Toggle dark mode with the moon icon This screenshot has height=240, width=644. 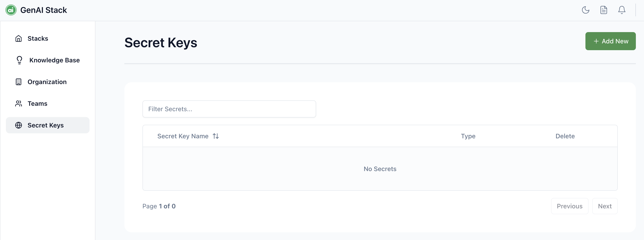(x=585, y=10)
